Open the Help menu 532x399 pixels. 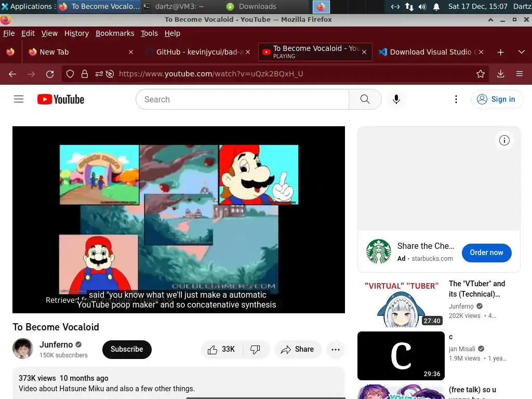172,33
